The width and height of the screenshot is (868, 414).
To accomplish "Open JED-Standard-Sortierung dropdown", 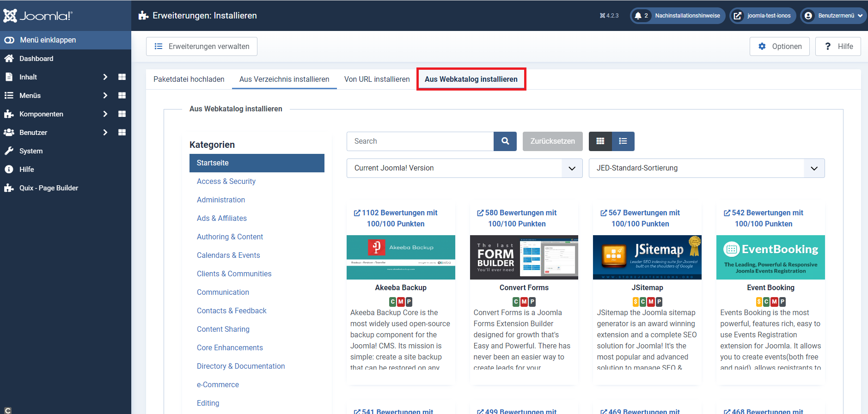I will [707, 168].
